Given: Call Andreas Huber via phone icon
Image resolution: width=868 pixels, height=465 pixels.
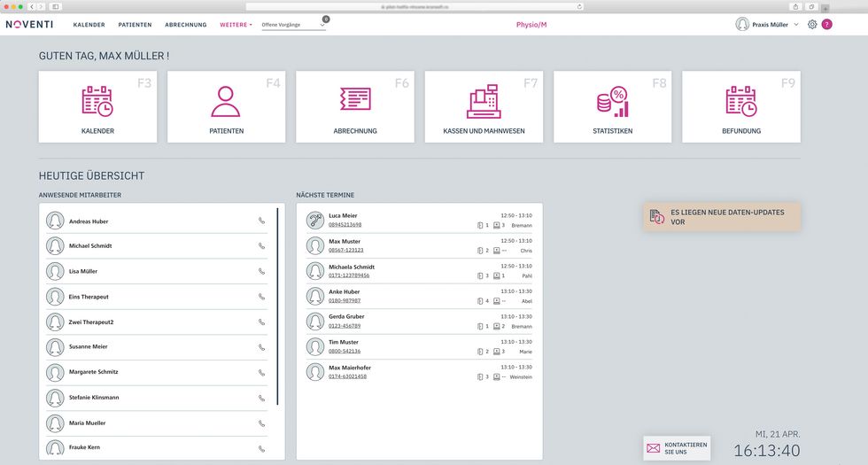Looking at the screenshot, I should [x=261, y=221].
